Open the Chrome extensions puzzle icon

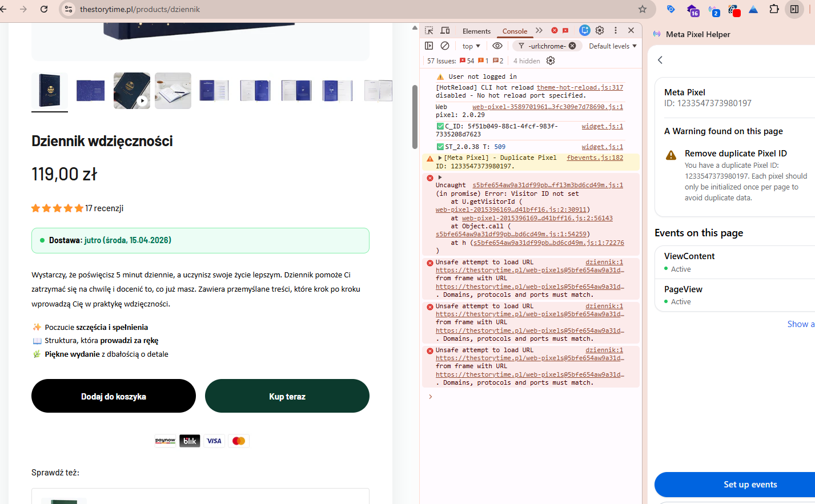774,9
